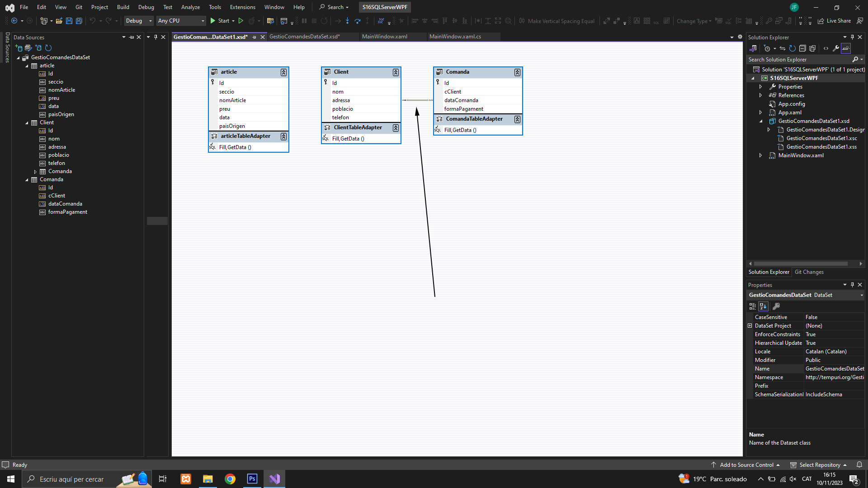The image size is (868, 488).
Task: Open the Extensions menu
Action: click(242, 7)
